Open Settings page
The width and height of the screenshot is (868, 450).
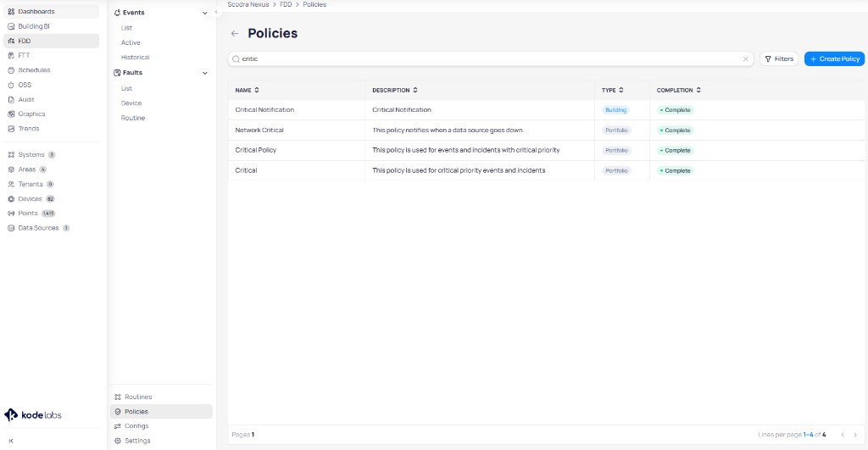[137, 441]
